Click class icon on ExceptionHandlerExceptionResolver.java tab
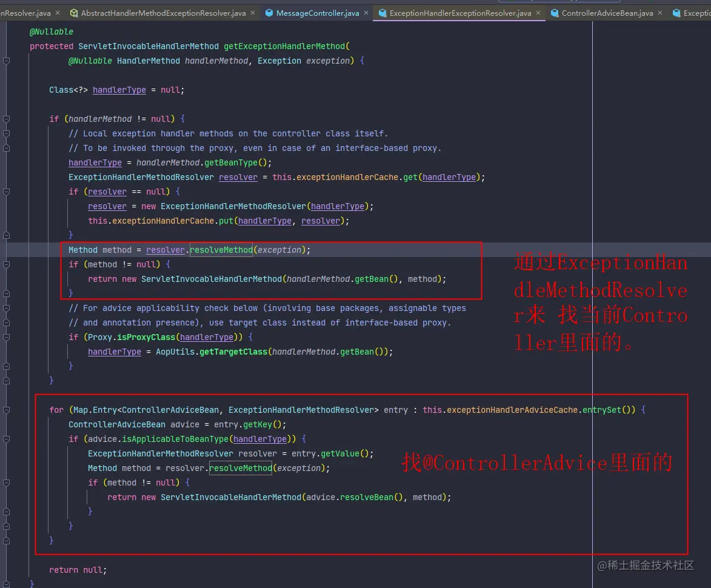Viewport: 711px width, 588px height. pos(382,13)
